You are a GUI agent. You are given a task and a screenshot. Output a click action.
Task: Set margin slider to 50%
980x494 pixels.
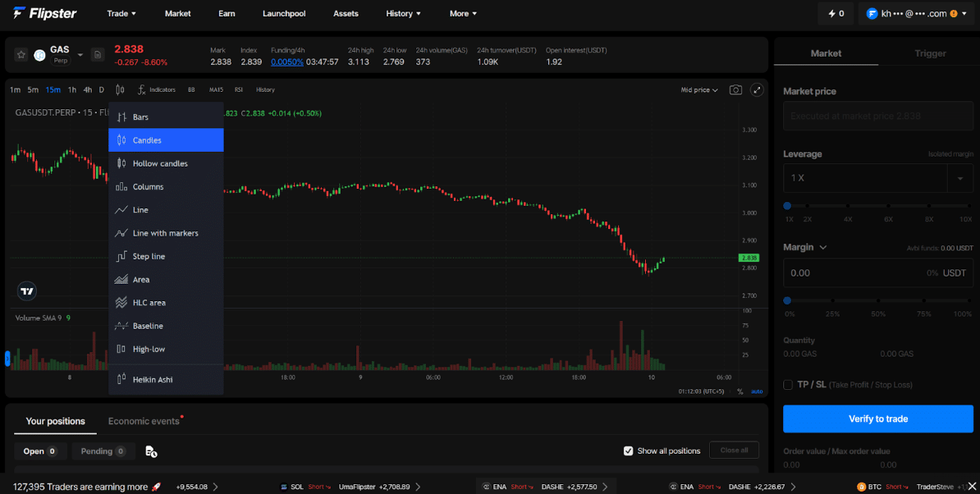[x=878, y=300]
